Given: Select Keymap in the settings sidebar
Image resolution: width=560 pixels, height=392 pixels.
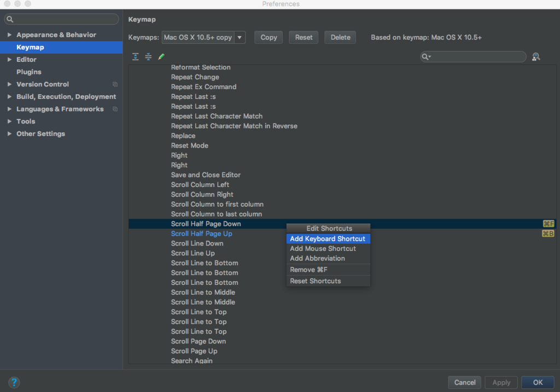Looking at the screenshot, I should coord(61,47).
